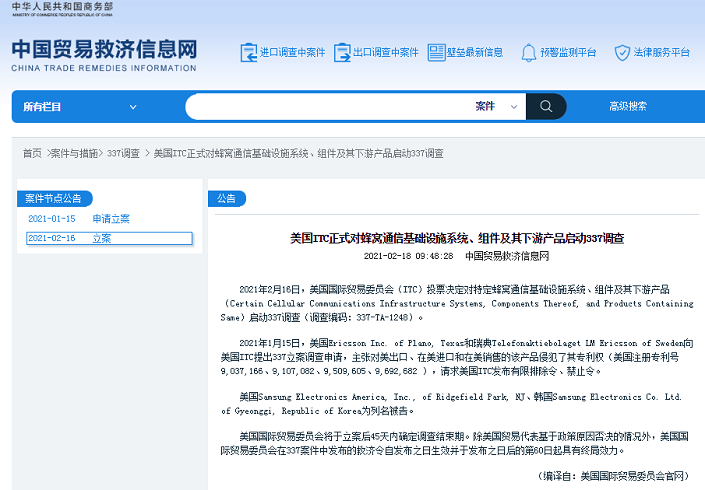The width and height of the screenshot is (705, 490).
Task: Click the bold article headline
Action: click(x=457, y=238)
